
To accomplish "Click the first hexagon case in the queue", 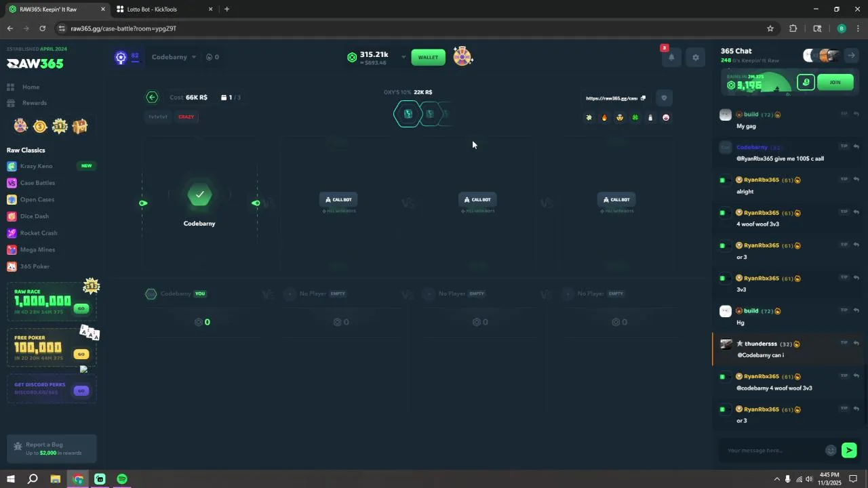I will (x=408, y=114).
